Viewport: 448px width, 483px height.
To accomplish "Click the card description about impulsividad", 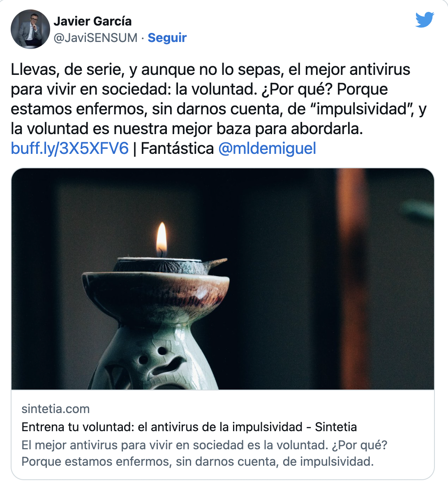I will pos(204,453).
